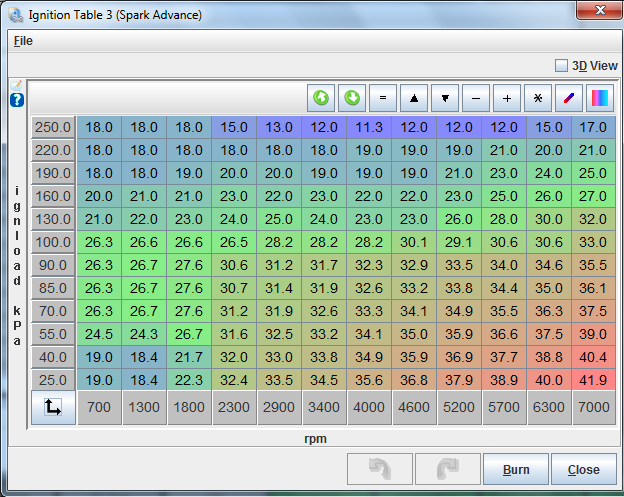Click the axis swap icon at table corner
This screenshot has width=624, height=497.
click(x=53, y=408)
